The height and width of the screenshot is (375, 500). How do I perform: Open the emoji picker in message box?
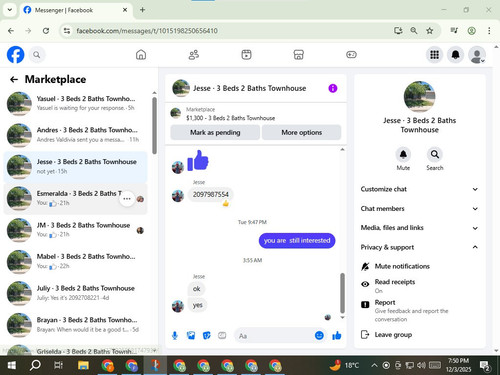(319, 335)
